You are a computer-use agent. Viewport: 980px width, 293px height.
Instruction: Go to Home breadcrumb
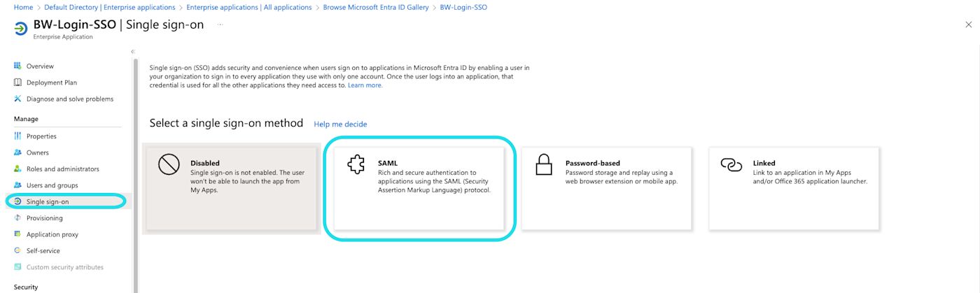coord(23,7)
